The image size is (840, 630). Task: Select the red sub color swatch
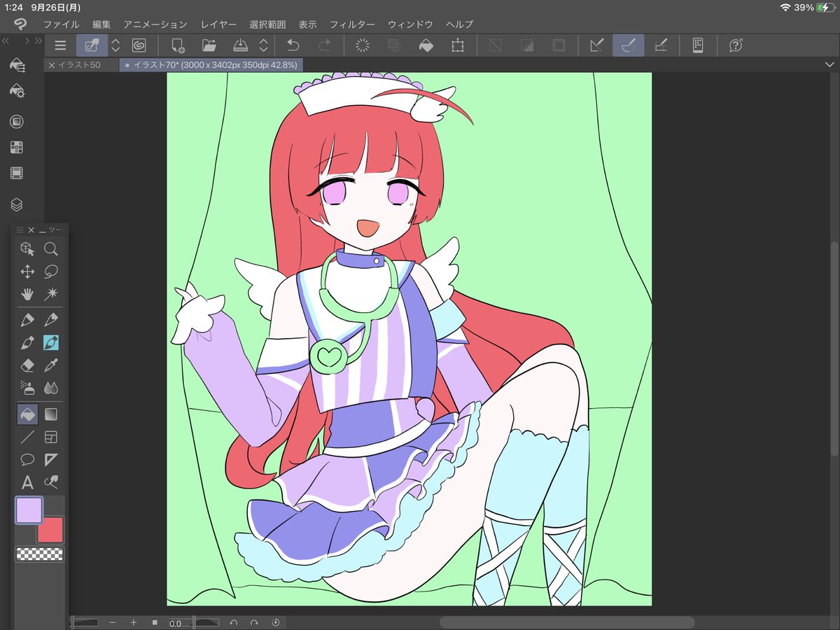[x=52, y=531]
